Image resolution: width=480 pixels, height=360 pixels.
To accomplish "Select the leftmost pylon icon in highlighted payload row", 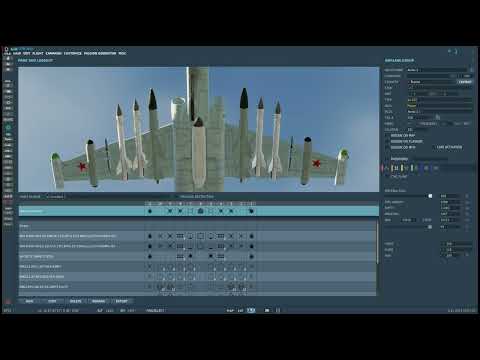I will click(150, 211).
